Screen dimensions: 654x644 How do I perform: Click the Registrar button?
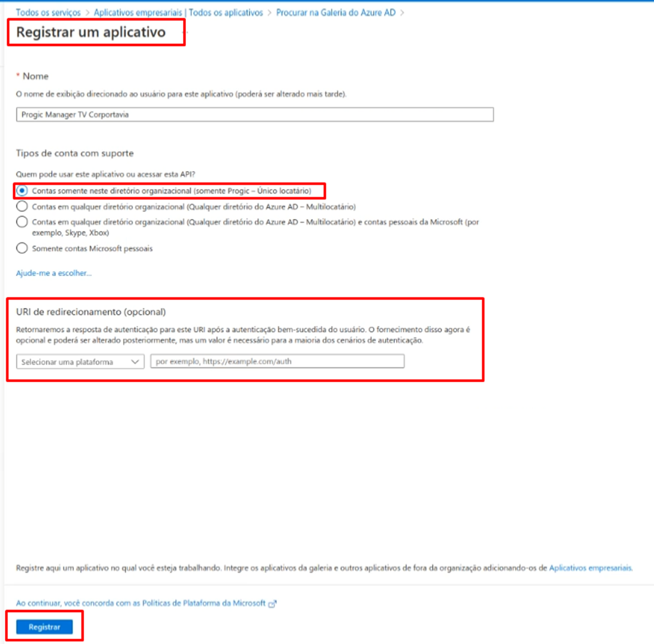(44, 627)
